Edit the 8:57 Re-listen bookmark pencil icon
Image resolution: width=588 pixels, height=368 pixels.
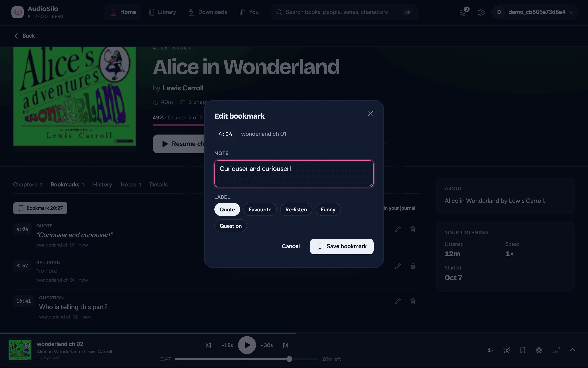(x=398, y=266)
